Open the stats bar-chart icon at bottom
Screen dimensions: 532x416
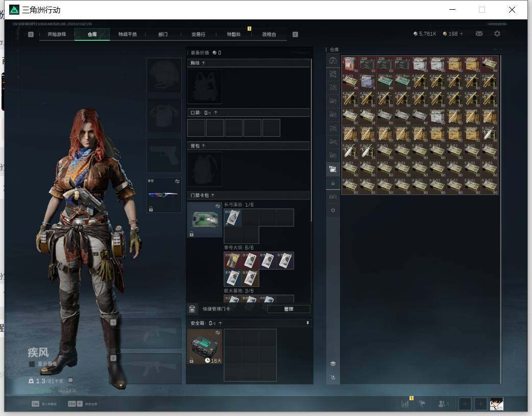(x=405, y=404)
